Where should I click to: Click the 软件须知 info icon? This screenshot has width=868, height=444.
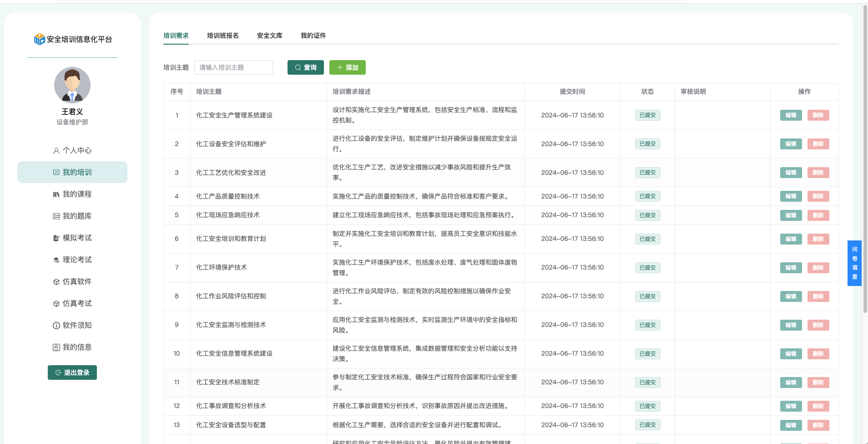(56, 326)
